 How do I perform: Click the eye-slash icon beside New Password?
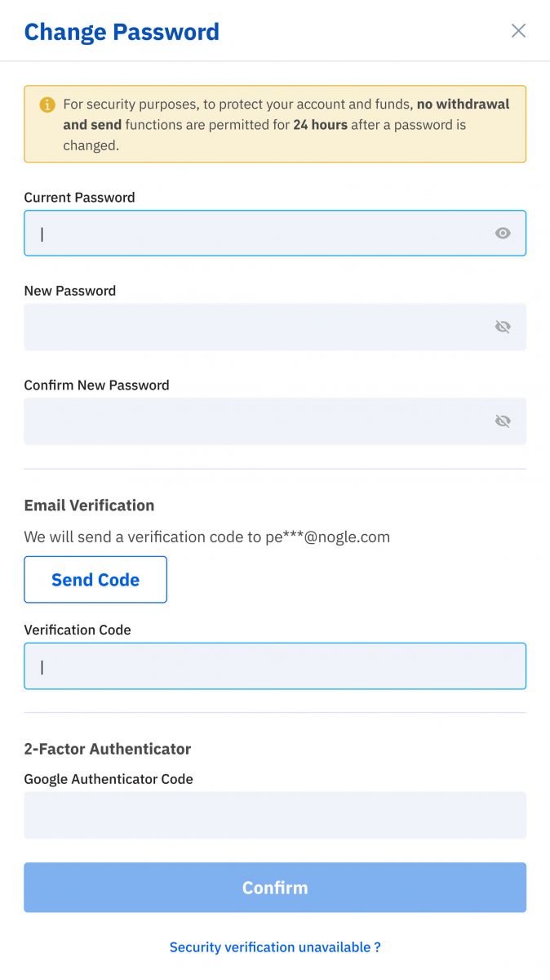click(x=503, y=326)
